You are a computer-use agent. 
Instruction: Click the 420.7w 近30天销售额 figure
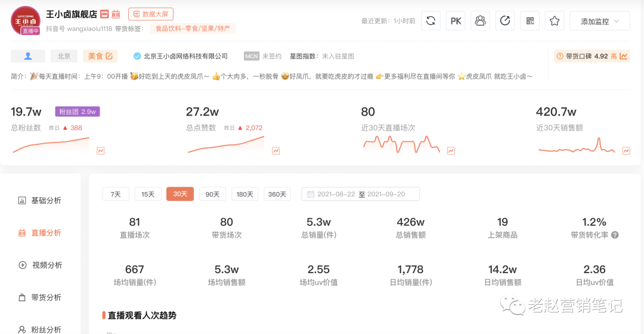click(x=556, y=112)
